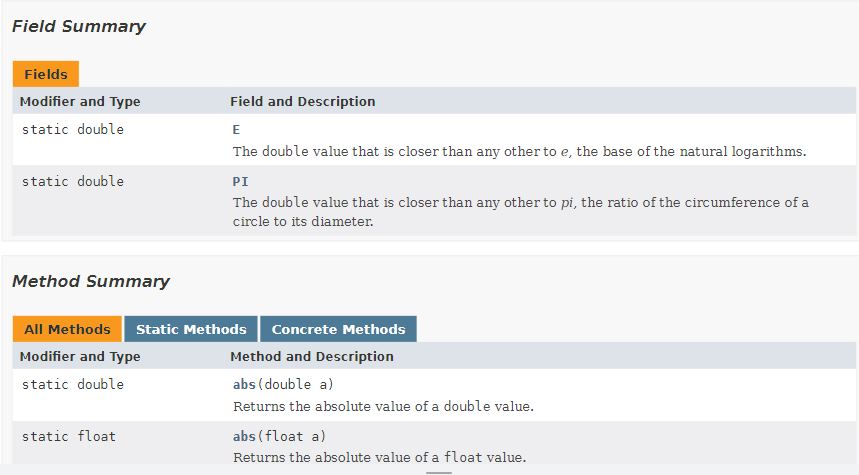859x475 pixels.
Task: Click the absolute value of double description
Action: coord(383,407)
